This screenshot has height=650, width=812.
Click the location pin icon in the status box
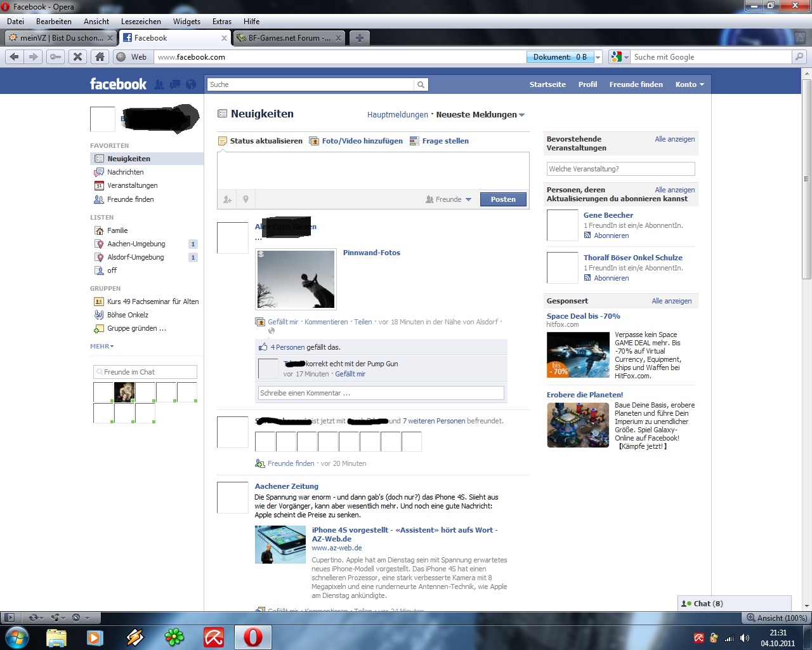(x=246, y=199)
